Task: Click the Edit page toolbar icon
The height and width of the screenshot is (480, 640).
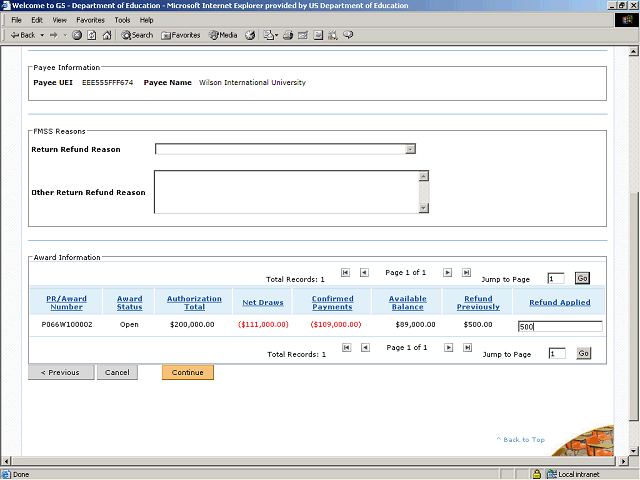Action: tap(303, 36)
